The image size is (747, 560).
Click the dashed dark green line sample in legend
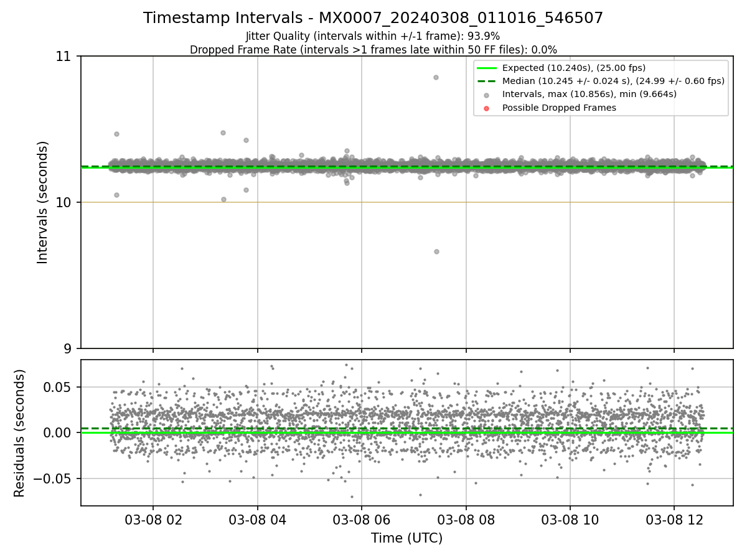click(486, 81)
